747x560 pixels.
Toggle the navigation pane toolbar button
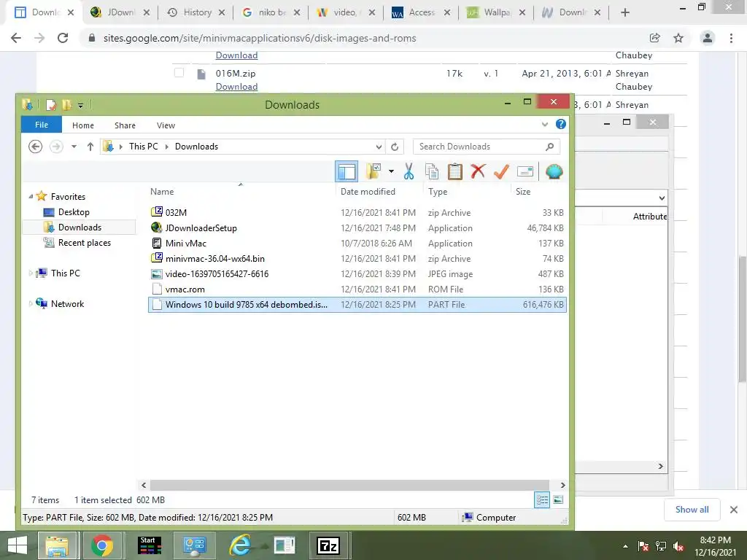pos(347,171)
